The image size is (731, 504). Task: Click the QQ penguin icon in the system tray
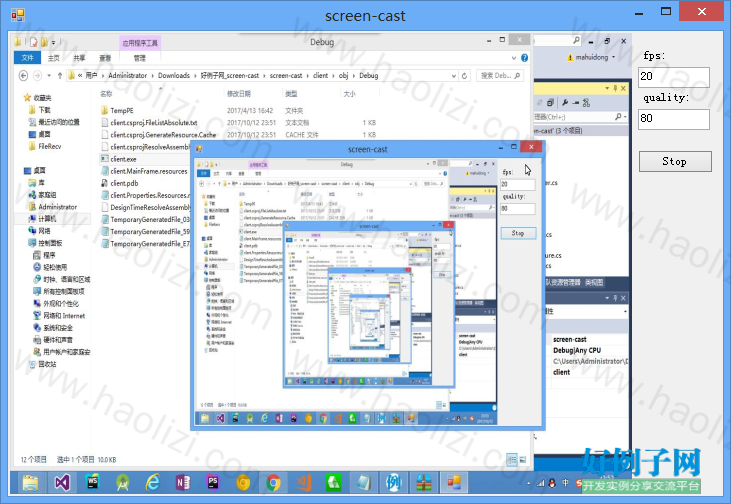(552, 483)
